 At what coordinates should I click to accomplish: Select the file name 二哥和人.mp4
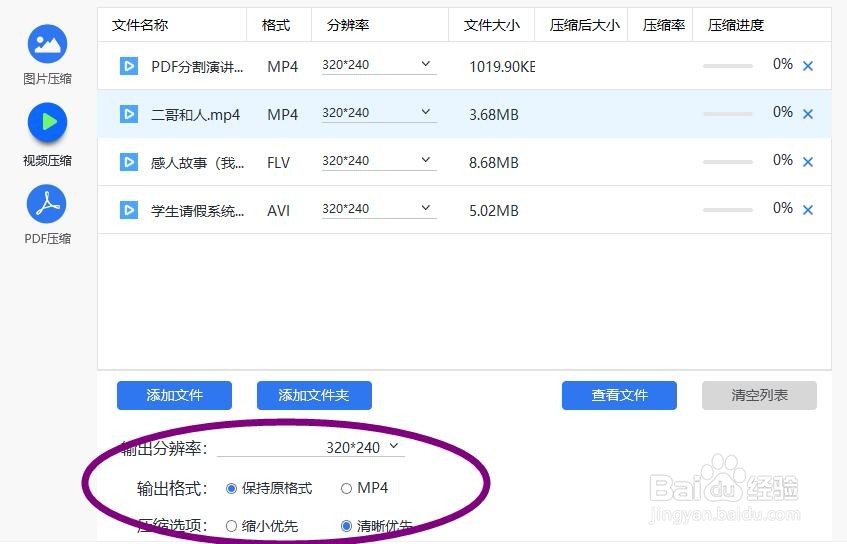[x=196, y=115]
